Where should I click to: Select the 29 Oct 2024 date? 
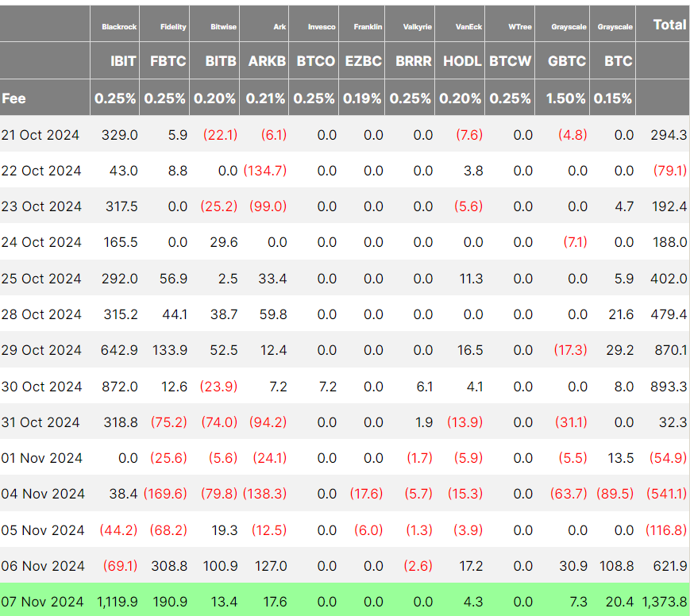click(41, 350)
